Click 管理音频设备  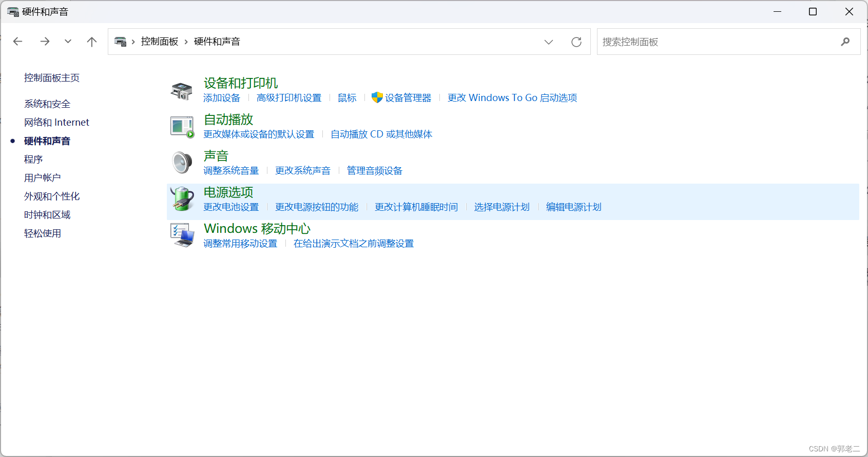(x=375, y=170)
